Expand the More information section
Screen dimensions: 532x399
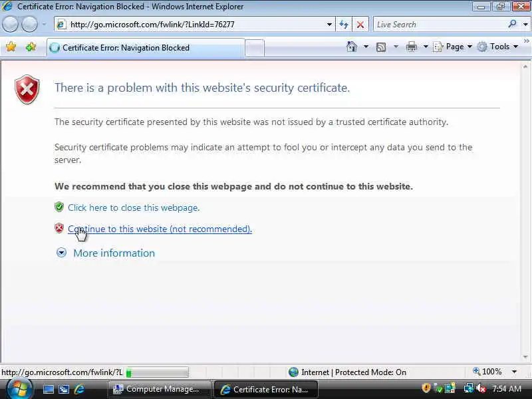(61, 253)
